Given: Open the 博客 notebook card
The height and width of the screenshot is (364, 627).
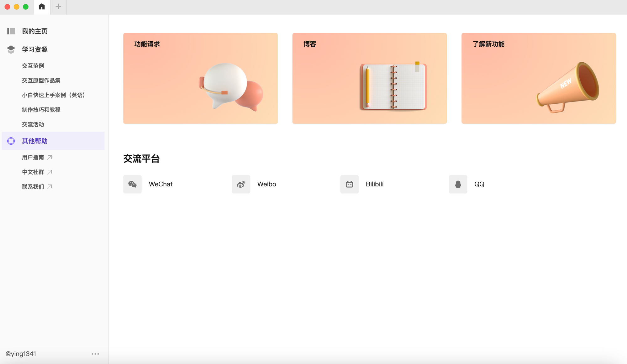Looking at the screenshot, I should (369, 78).
